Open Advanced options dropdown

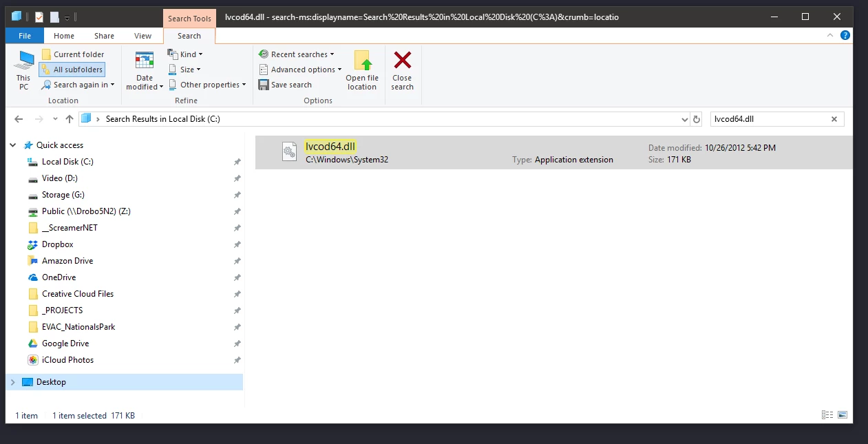300,70
